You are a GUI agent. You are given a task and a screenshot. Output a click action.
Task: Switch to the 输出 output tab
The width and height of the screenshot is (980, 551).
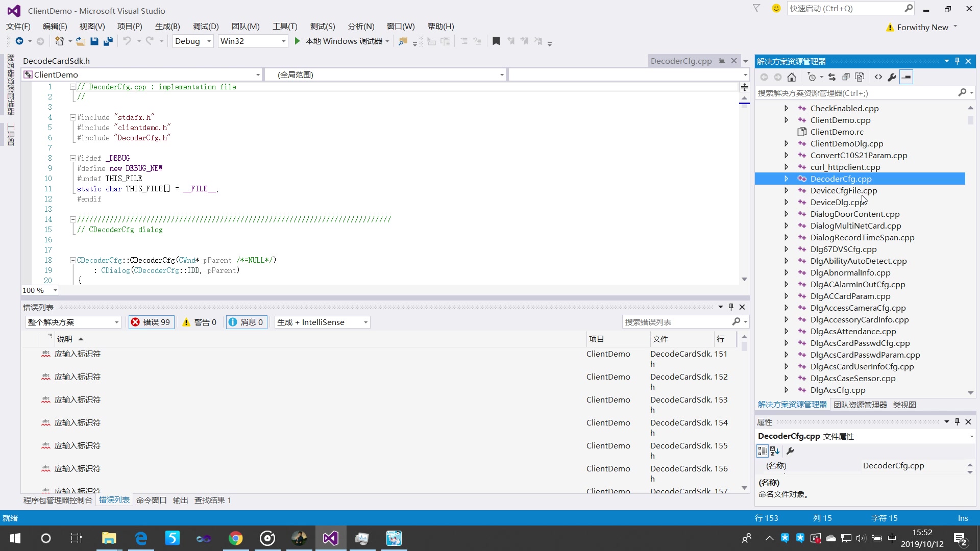point(180,500)
